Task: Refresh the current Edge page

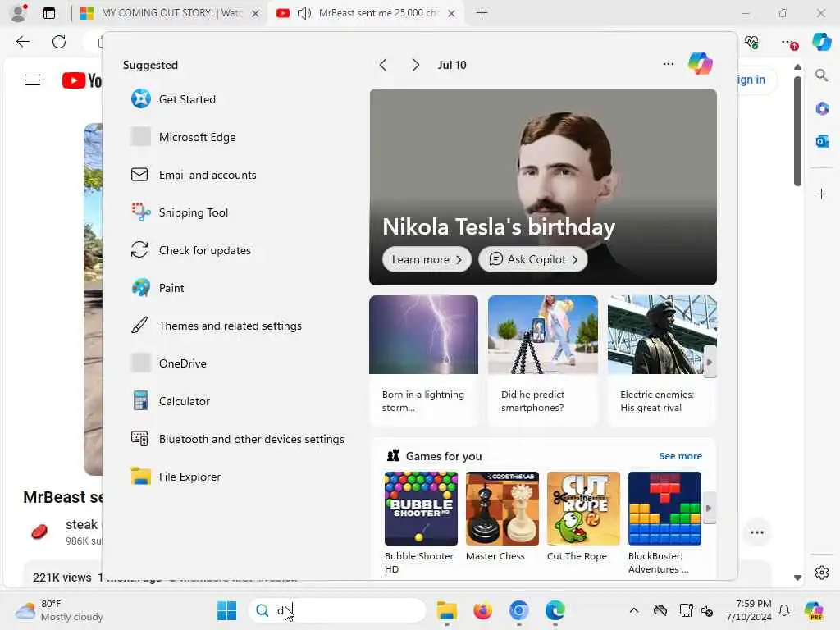Action: tap(59, 42)
